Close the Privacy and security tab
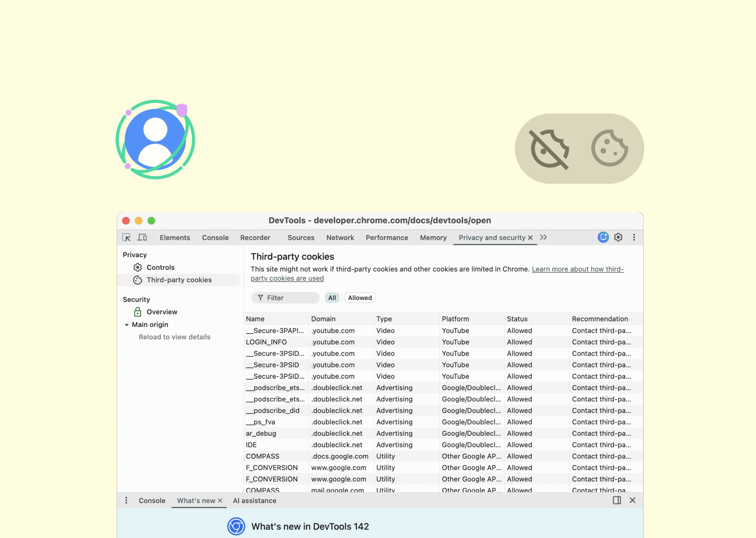Viewport: 756px width, 538px height. (x=530, y=238)
